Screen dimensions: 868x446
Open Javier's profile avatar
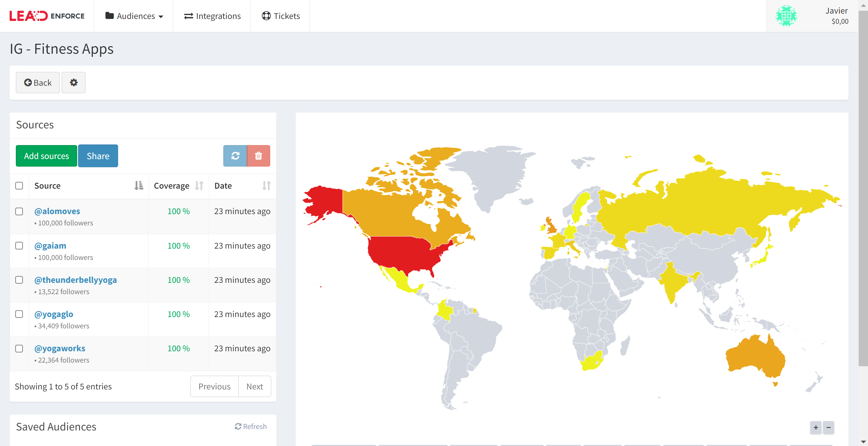(x=787, y=16)
